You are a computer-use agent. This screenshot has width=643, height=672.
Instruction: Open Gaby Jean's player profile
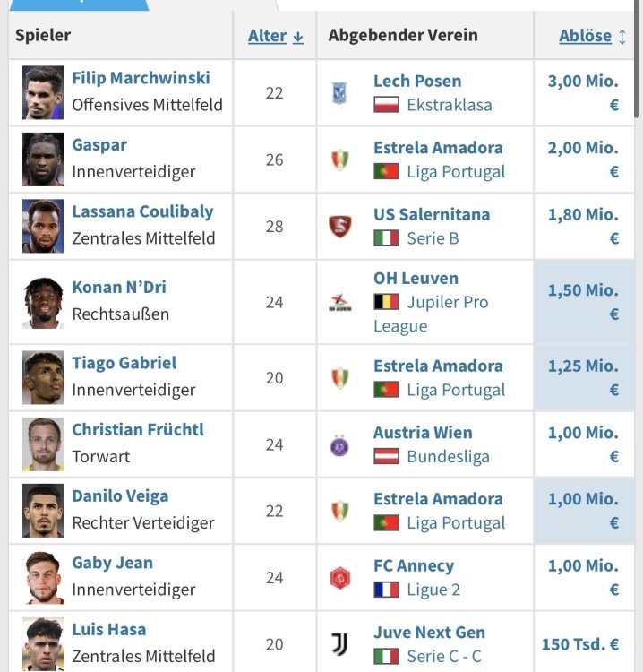pos(112,563)
